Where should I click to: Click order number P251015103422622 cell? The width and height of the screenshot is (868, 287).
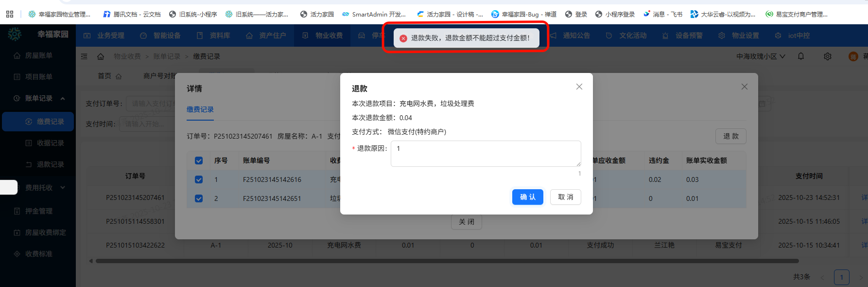click(x=135, y=245)
